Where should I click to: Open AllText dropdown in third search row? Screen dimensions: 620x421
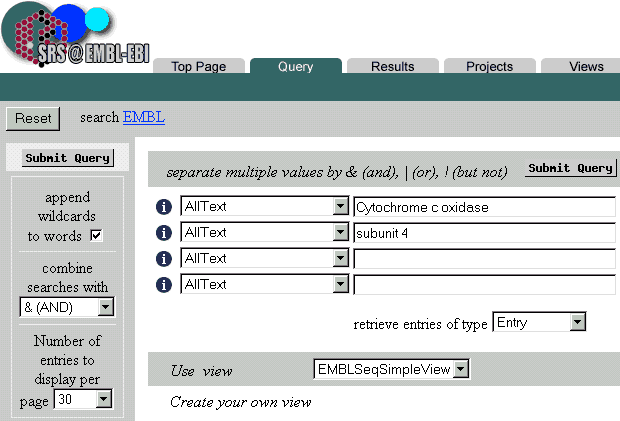[x=264, y=258]
